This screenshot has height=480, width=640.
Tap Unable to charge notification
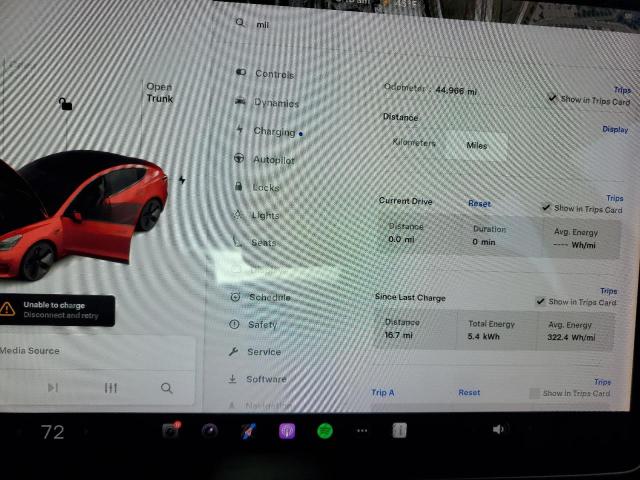click(x=56, y=310)
